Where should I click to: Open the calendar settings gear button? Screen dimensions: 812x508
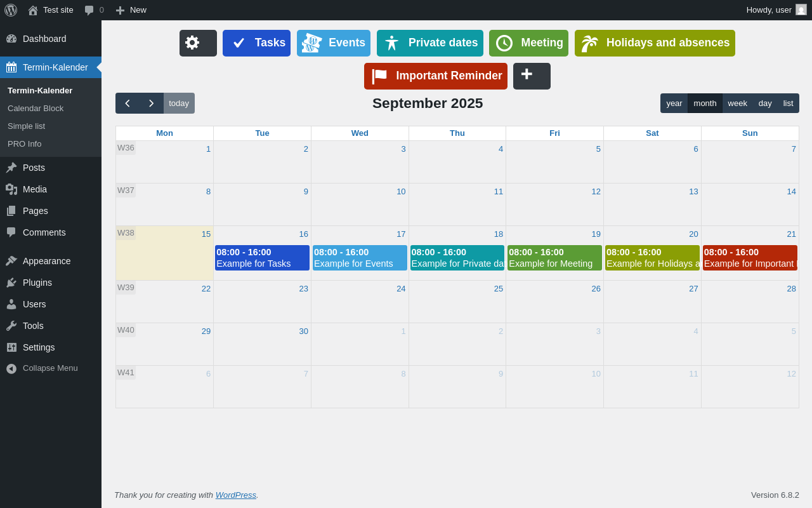[198, 43]
